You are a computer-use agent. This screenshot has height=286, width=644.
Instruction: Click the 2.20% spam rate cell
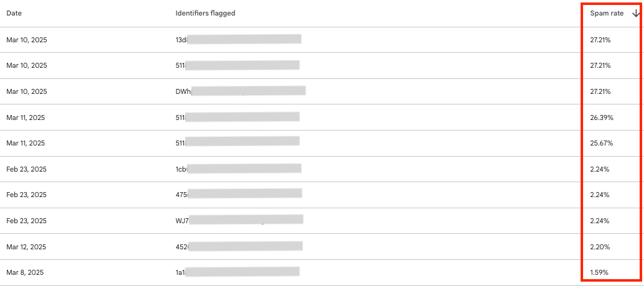tap(600, 247)
